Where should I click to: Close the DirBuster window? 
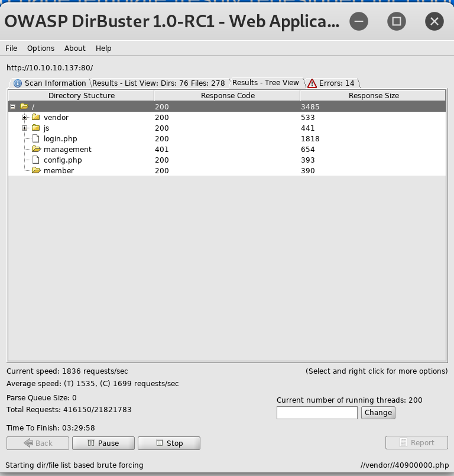pos(434,21)
